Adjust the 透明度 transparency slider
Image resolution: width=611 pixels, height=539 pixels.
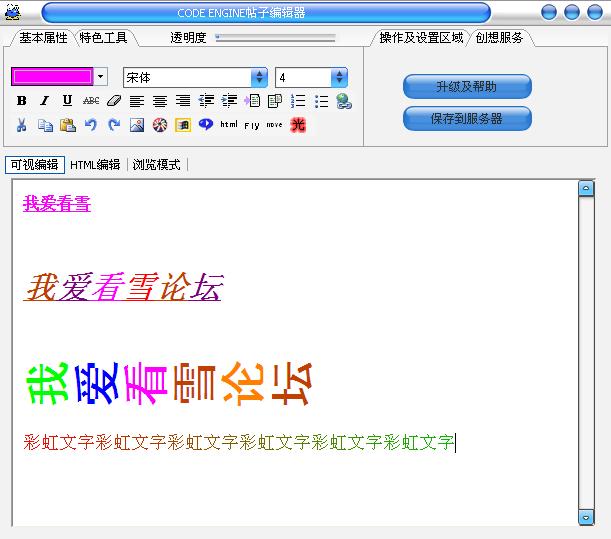click(275, 37)
